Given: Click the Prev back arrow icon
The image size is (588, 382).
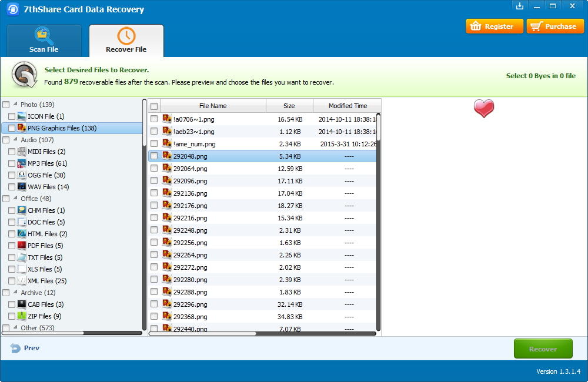Looking at the screenshot, I should coord(15,349).
